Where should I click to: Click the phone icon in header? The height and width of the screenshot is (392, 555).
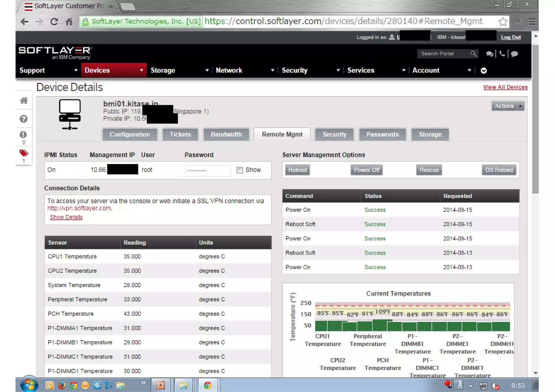coord(502,54)
